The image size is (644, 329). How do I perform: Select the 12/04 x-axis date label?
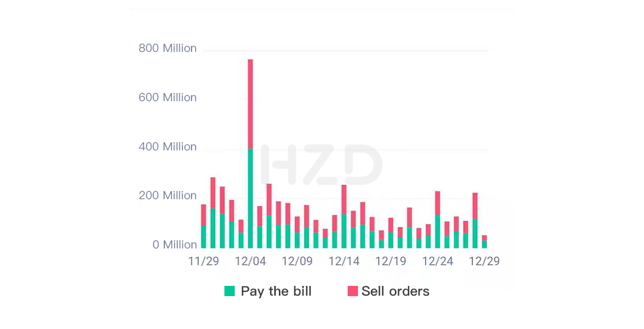tap(250, 261)
